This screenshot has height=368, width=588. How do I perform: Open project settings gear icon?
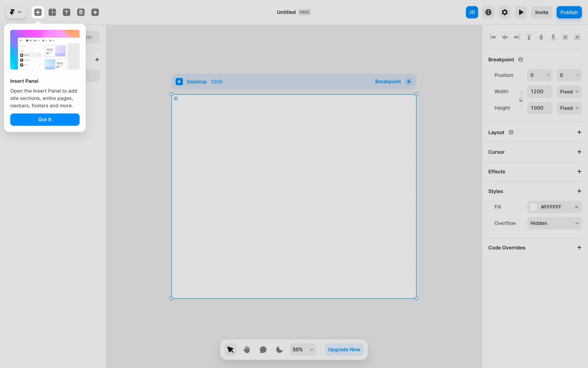505,12
